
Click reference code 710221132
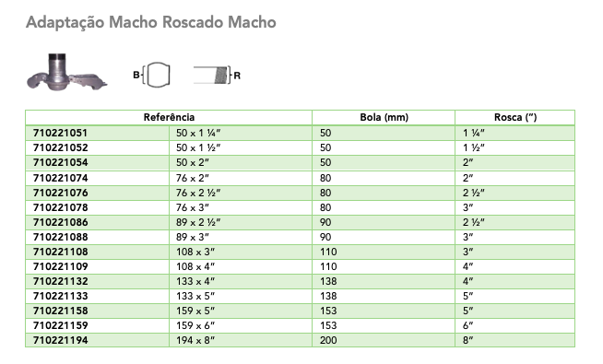pos(60,281)
